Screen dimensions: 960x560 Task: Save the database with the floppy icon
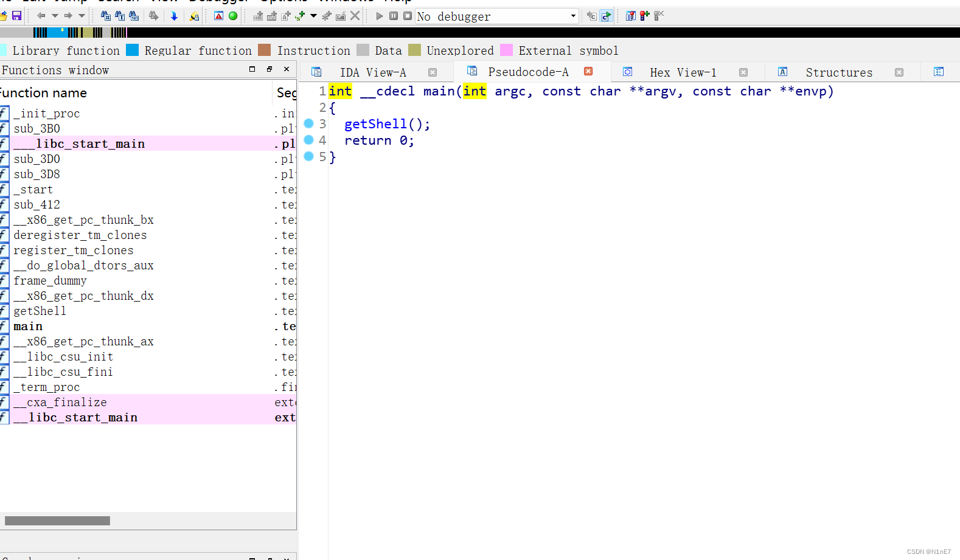pos(16,16)
